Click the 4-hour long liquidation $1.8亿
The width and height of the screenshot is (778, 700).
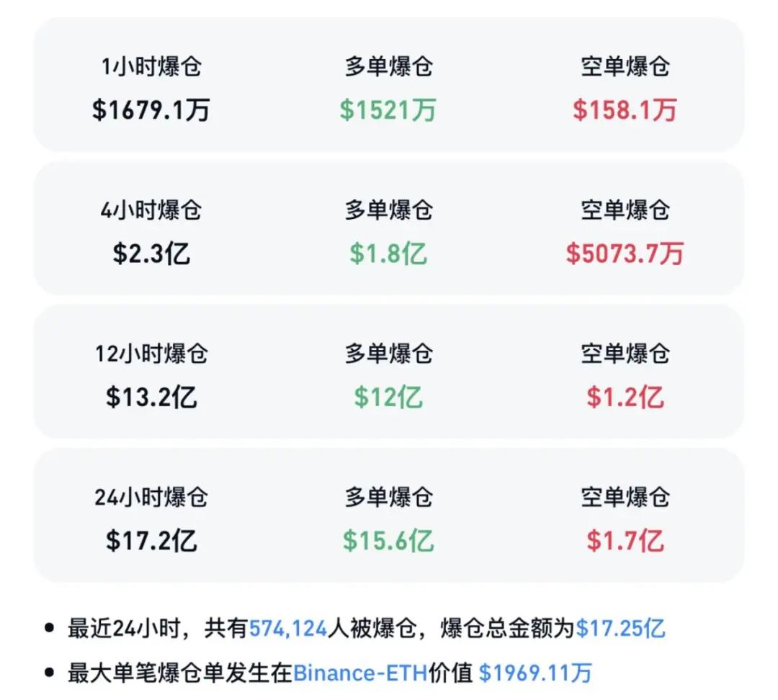pos(388,253)
